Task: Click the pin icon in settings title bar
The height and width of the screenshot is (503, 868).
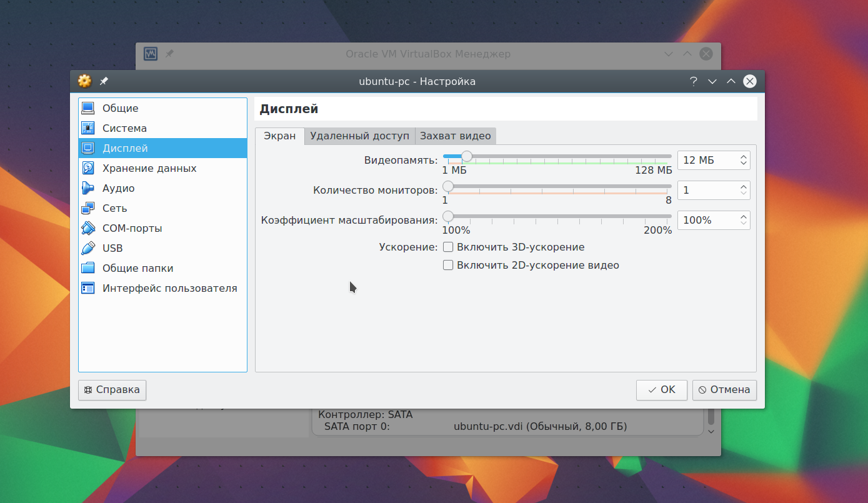Action: click(x=104, y=81)
